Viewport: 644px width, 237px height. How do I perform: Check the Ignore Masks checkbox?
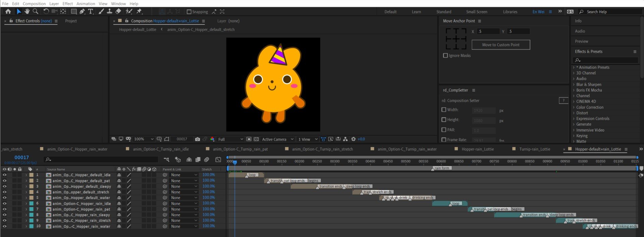pos(445,56)
